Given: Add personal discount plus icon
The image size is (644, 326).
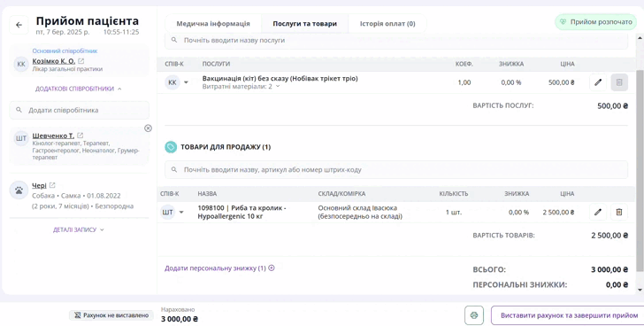Looking at the screenshot, I should pos(272,268).
